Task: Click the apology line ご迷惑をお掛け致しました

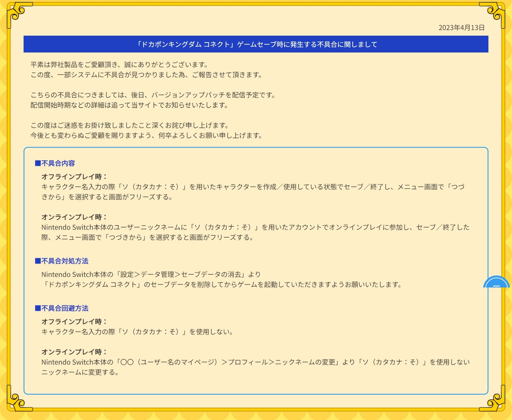Action: click(130, 125)
